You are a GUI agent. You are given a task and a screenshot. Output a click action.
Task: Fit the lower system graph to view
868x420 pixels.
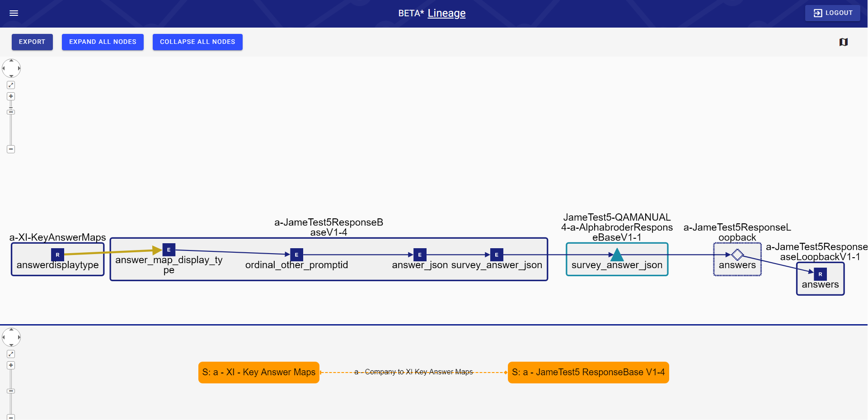pos(11,354)
